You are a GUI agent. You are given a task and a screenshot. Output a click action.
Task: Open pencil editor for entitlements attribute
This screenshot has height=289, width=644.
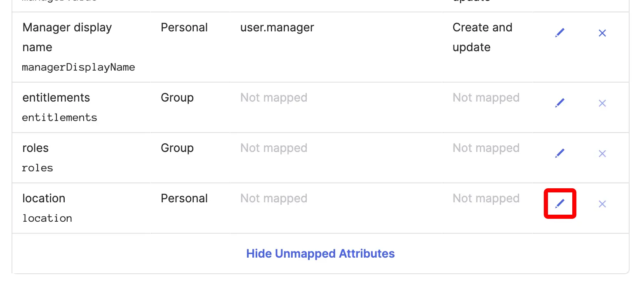559,103
